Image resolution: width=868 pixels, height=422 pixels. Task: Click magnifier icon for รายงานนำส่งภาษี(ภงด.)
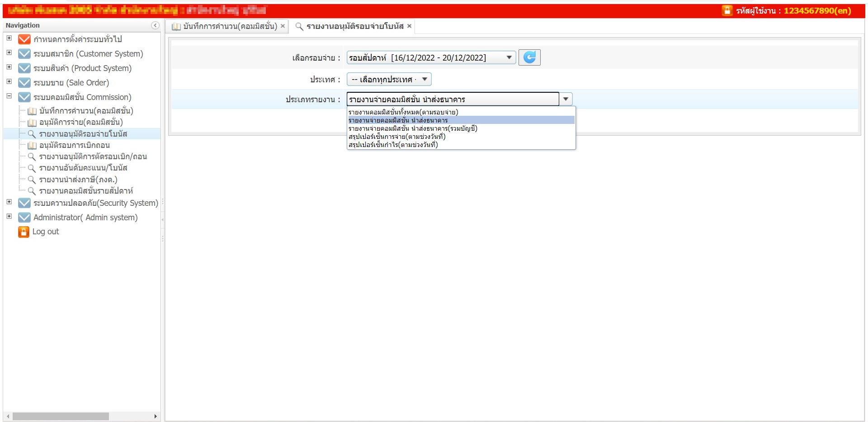pyautogui.click(x=32, y=180)
